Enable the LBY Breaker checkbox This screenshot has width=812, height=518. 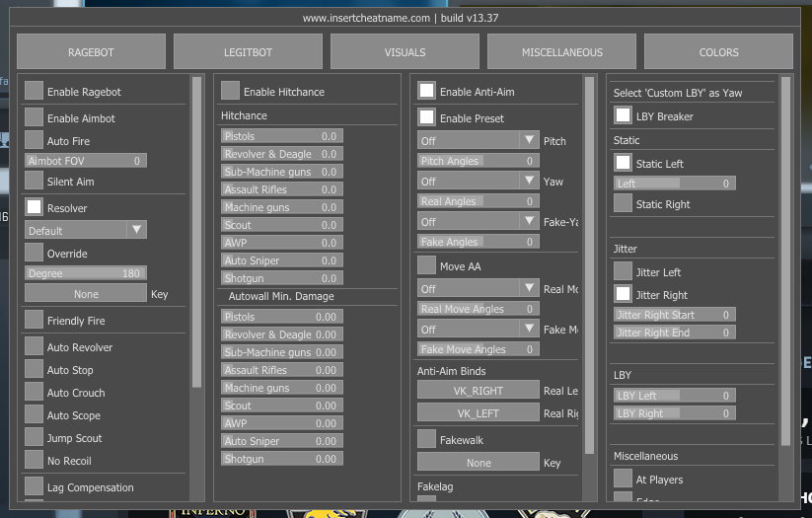[x=624, y=115]
